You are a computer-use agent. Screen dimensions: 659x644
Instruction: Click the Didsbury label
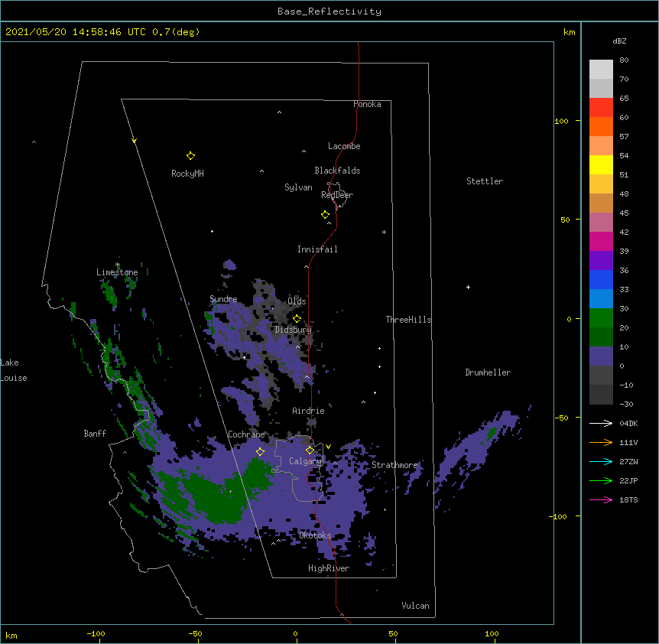click(x=294, y=330)
